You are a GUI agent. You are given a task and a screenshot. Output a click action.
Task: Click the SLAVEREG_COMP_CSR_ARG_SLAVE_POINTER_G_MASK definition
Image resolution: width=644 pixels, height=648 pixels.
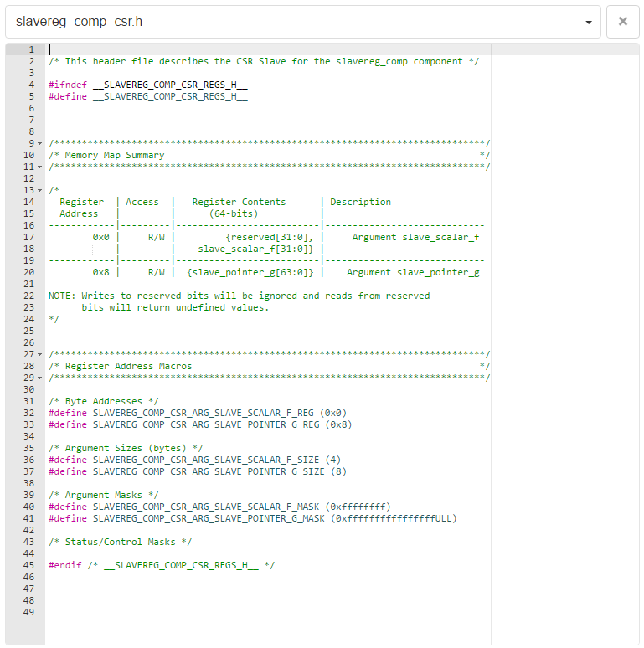[x=209, y=518]
